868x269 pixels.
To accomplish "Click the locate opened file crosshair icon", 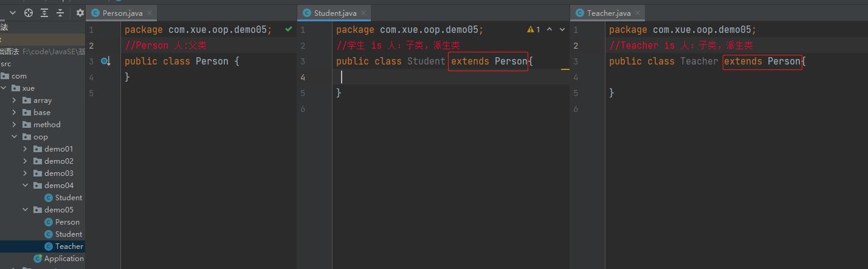I will pyautogui.click(x=29, y=13).
